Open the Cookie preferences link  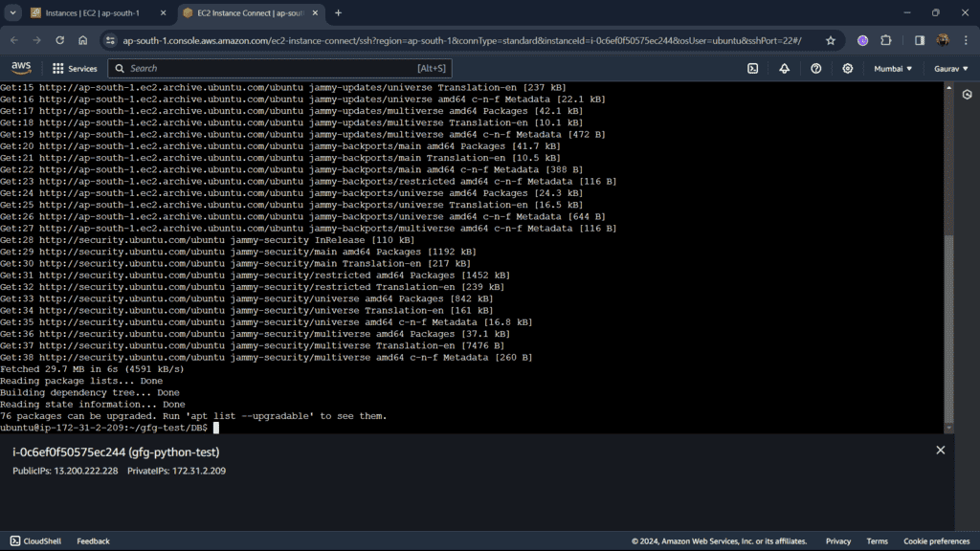click(x=936, y=541)
